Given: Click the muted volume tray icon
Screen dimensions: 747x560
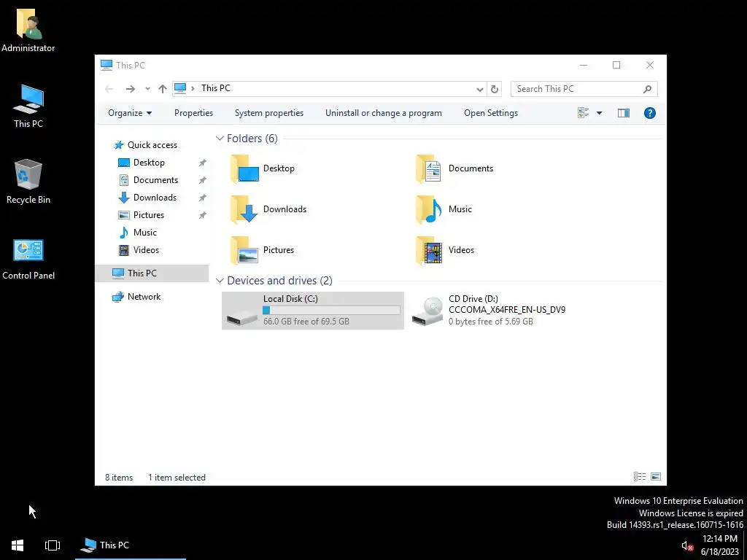Looking at the screenshot, I should click(x=687, y=545).
